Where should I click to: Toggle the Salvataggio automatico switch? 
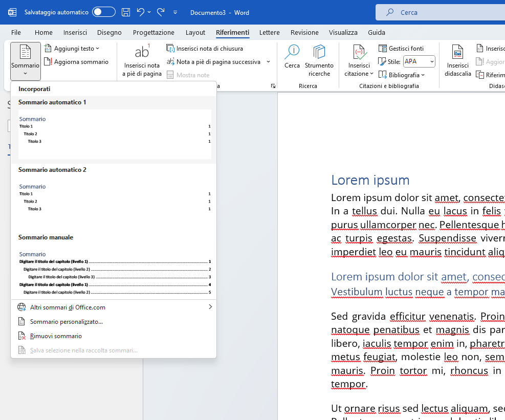coord(103,12)
